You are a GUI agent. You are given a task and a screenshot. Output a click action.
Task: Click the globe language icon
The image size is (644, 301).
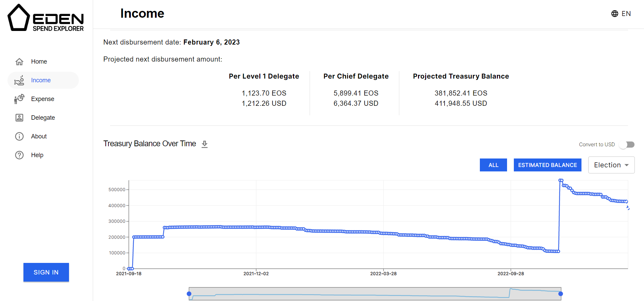[x=615, y=14]
